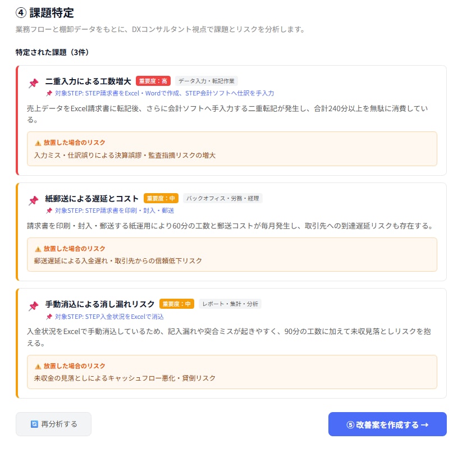This screenshot has height=457, width=476.
Task: Click warning icon in 紙郵送 risk box
Action: tap(38, 249)
